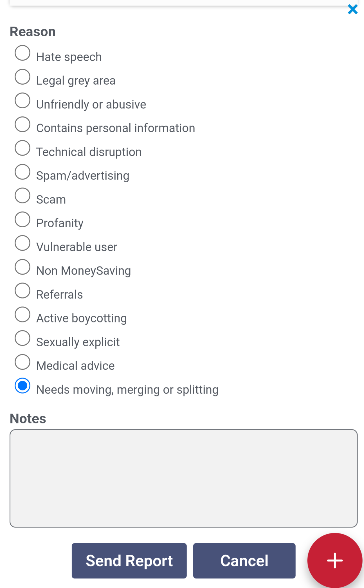Choose Spam/advertising as reason
Viewport: 364px width, 588px height.
pos(23,172)
